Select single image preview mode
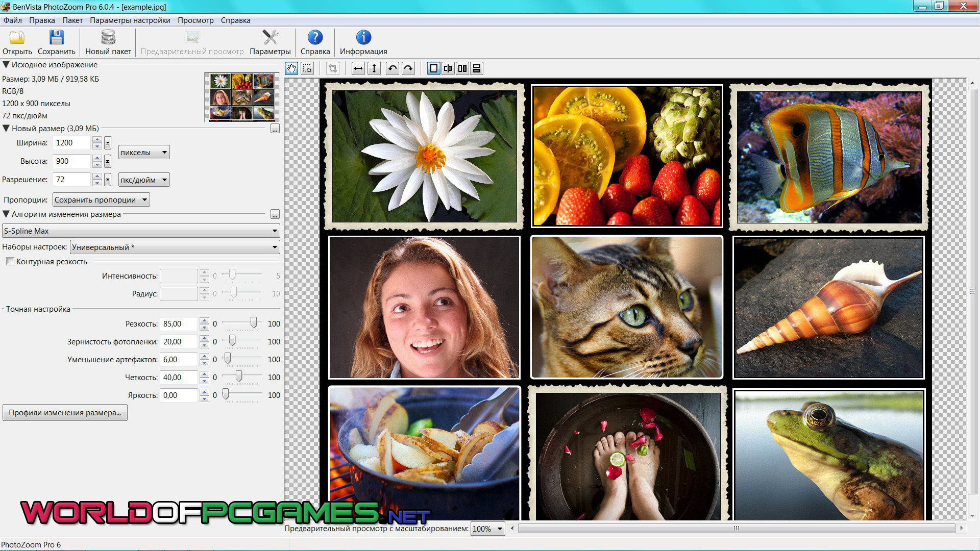The height and width of the screenshot is (551, 980). coord(433,68)
